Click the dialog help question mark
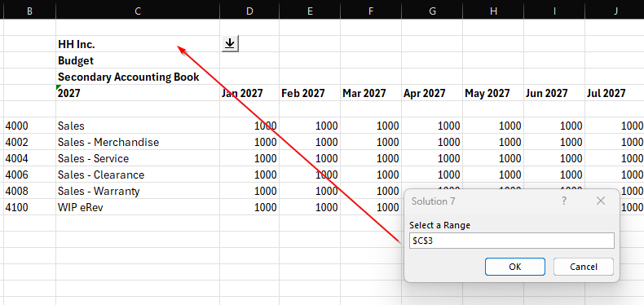This screenshot has height=305, width=644. [564, 201]
